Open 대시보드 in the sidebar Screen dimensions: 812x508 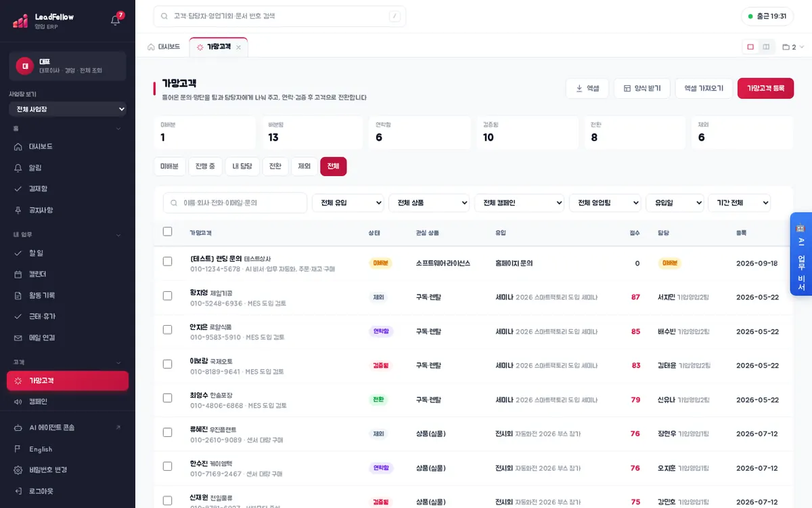68,146
